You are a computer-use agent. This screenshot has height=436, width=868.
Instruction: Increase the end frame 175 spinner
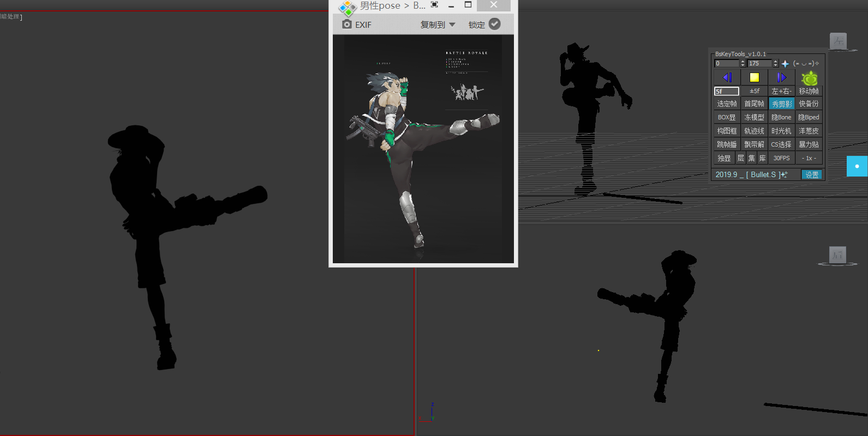click(x=775, y=62)
